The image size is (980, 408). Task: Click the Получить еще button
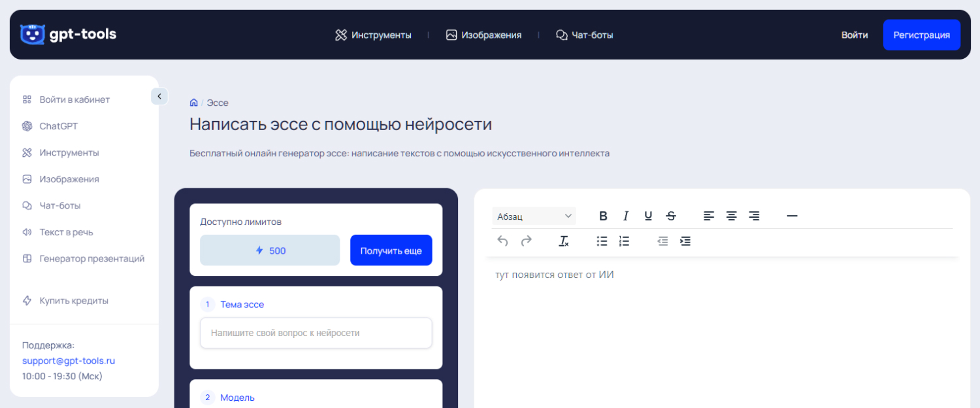coord(391,250)
